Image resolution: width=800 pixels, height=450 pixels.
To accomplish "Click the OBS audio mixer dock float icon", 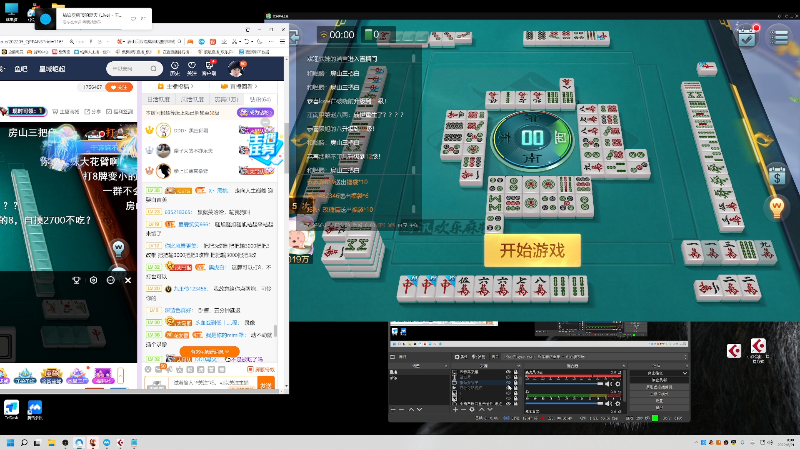I will pyautogui.click(x=624, y=366).
